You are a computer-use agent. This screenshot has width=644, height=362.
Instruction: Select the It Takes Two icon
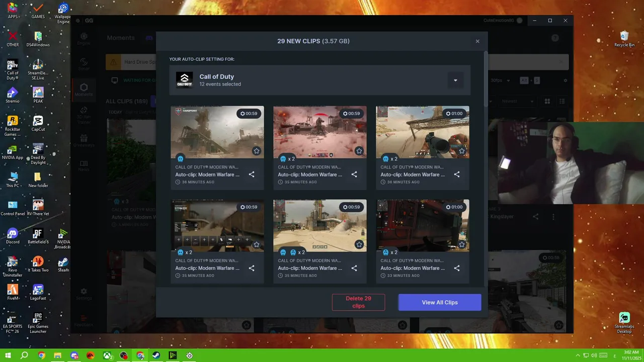point(38,264)
